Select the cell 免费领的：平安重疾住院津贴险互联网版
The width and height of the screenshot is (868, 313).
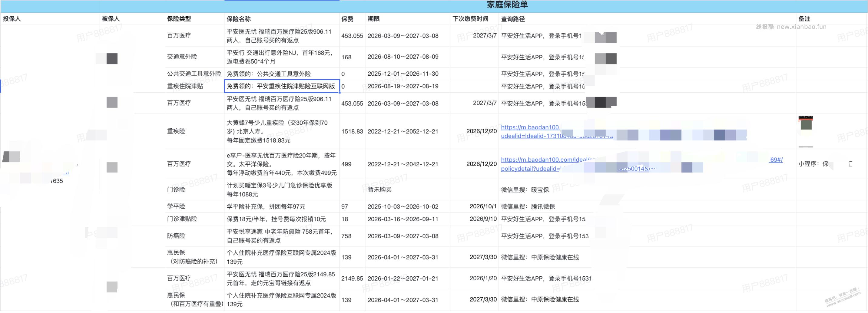tap(282, 86)
